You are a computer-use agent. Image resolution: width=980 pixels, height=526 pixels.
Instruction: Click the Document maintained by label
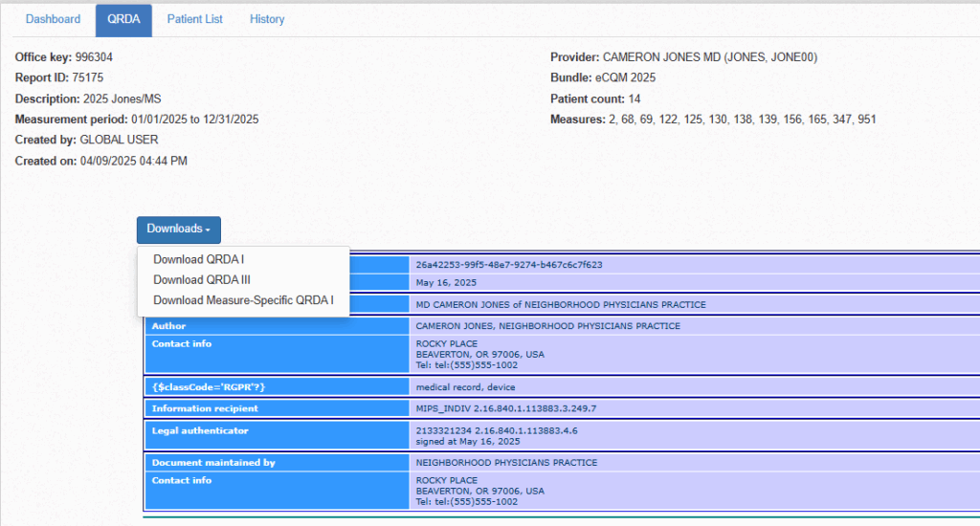[x=213, y=463]
